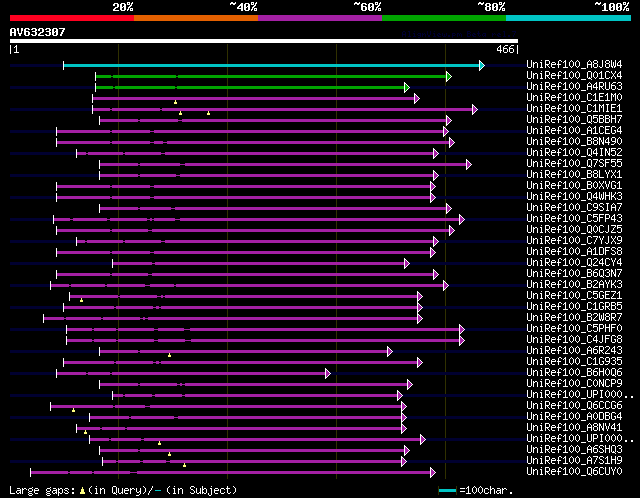Screen dimensions: 640x498
Task: Click the arrowhead ending the B6H0Q6 alignment
Action: [328, 374]
